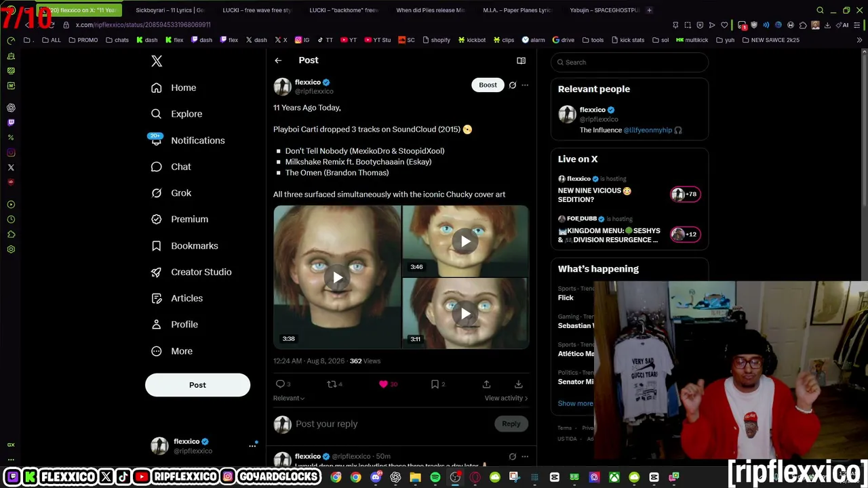Toggle bookmark on the post

coord(435,384)
